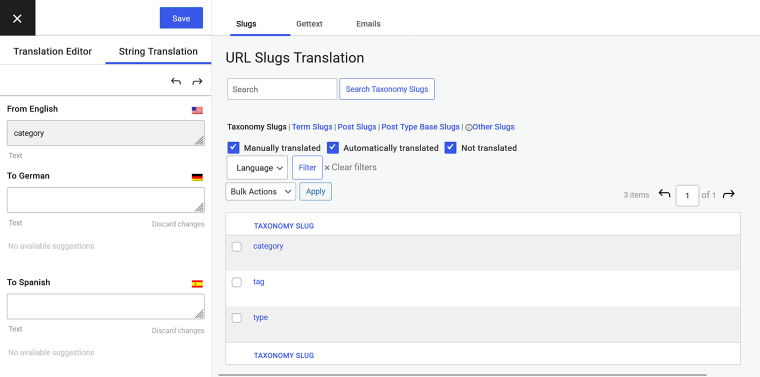760x377 pixels.
Task: Click the US flag icon beside From English
Action: (x=197, y=110)
